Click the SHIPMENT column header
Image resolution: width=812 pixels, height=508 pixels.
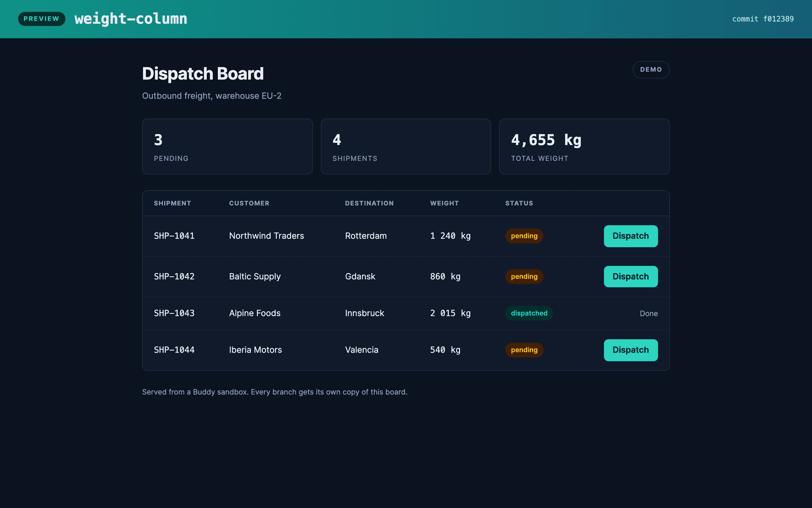click(x=172, y=203)
